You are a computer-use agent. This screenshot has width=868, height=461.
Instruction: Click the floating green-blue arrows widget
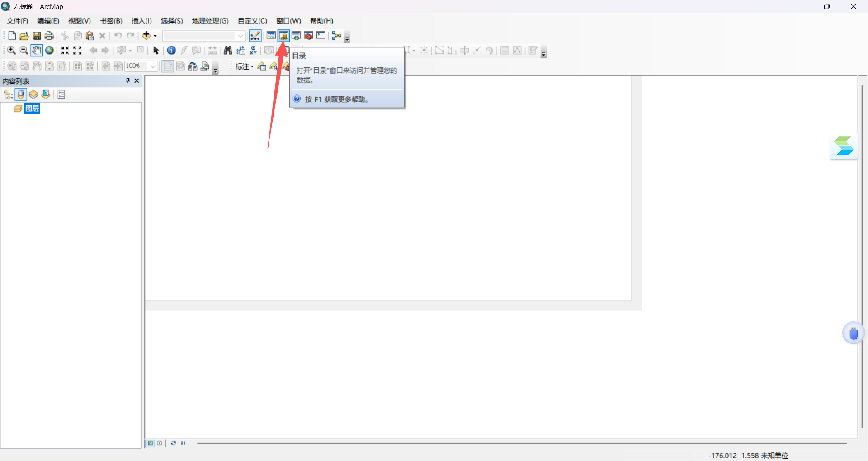[x=844, y=146]
